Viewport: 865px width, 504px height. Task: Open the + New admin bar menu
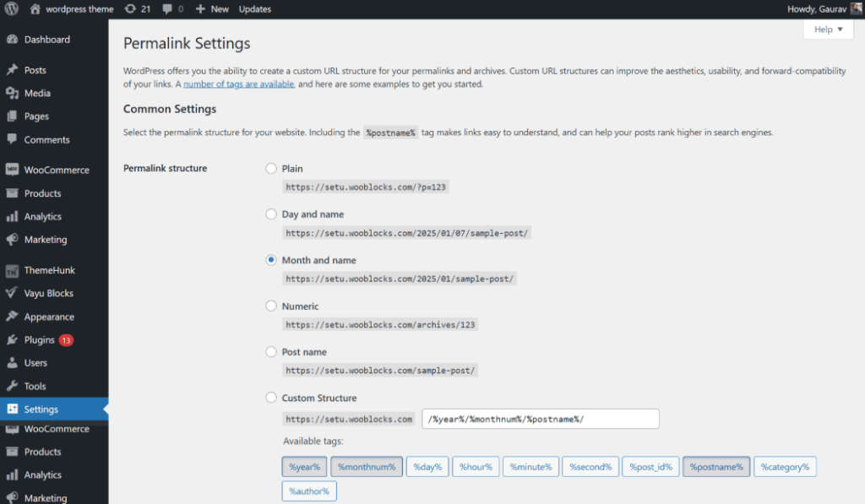pyautogui.click(x=211, y=8)
